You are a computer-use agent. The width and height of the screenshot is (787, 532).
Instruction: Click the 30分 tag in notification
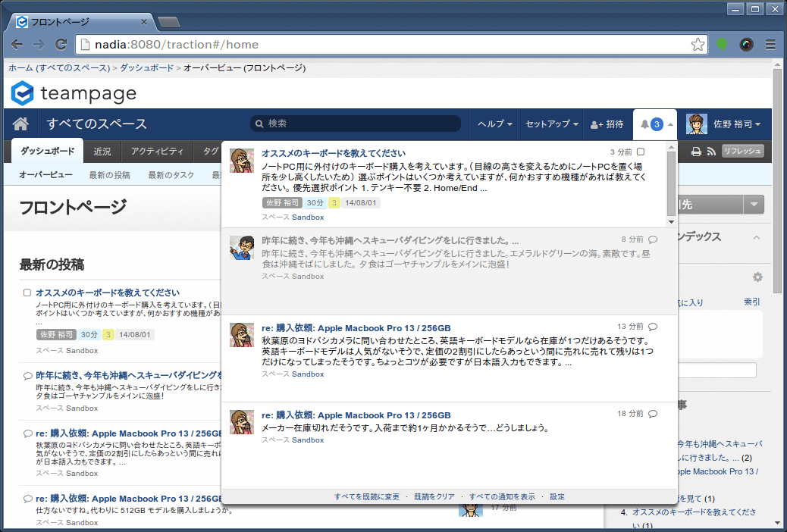point(315,203)
